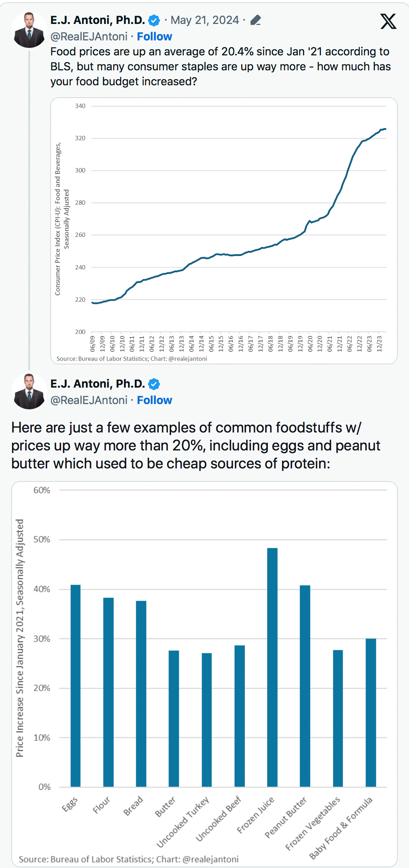Click the Peanut Butter bar in the chart

click(x=305, y=686)
